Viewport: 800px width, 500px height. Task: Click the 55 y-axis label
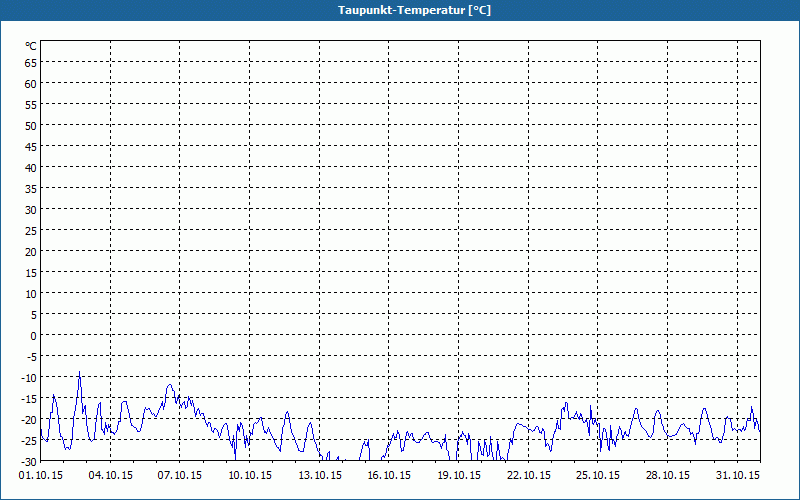click(x=31, y=105)
